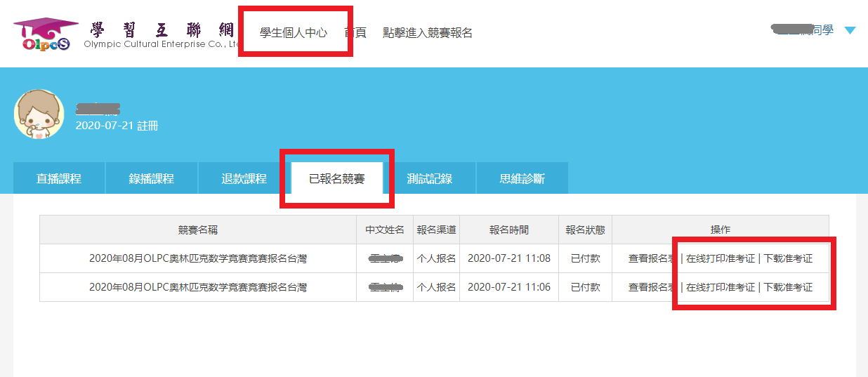Click the 2020-07-21 註冊 registration date
The width and height of the screenshot is (868, 377).
pyautogui.click(x=117, y=126)
